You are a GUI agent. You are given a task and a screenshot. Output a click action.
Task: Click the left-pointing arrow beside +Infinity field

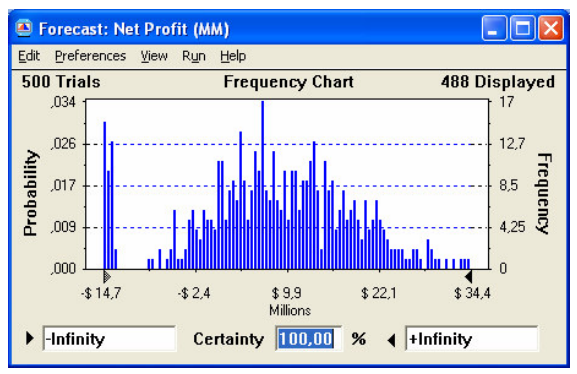pyautogui.click(x=392, y=340)
